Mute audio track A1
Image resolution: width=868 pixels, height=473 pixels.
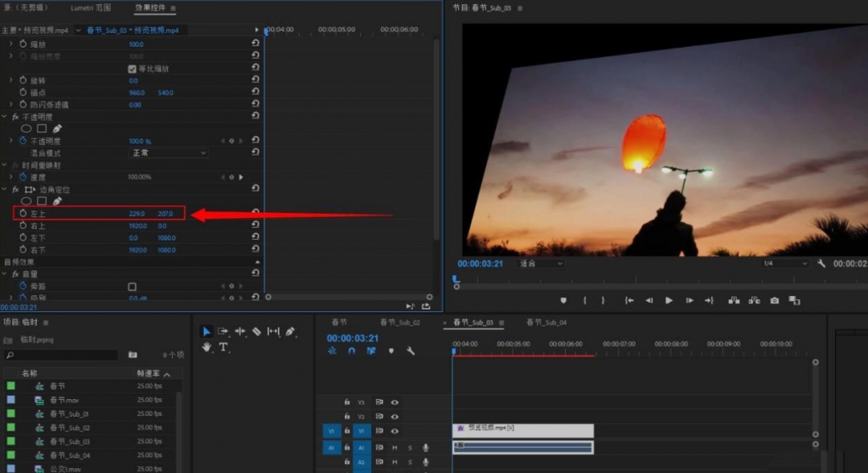[x=395, y=447]
